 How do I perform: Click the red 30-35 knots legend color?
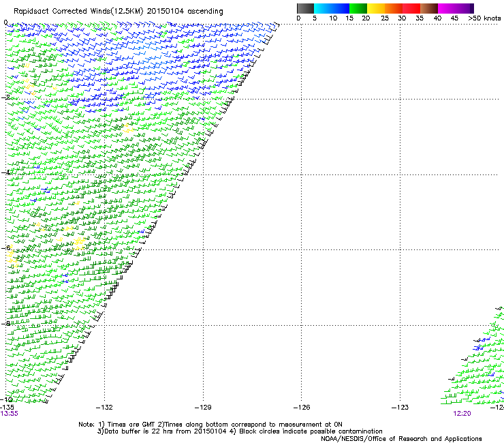coord(411,8)
